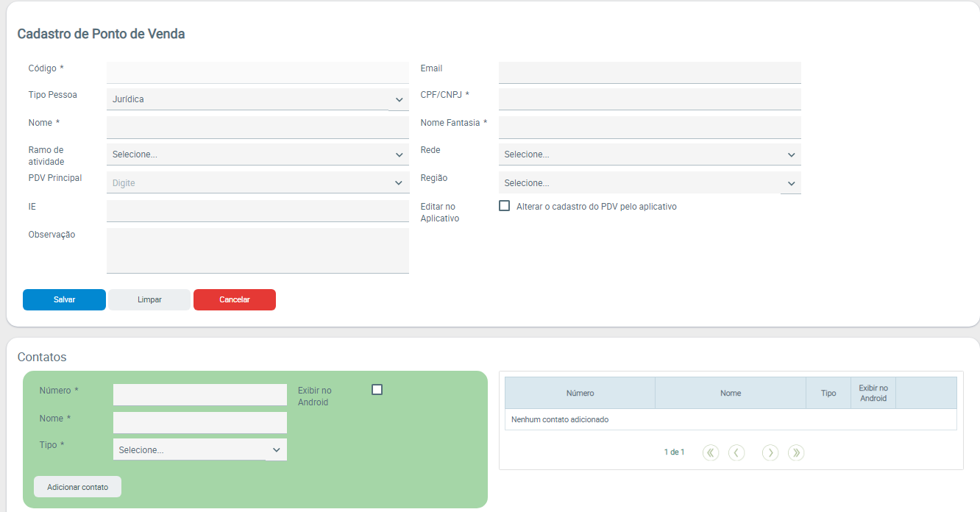Click the Observação text area
The image size is (980, 512).
(x=257, y=250)
